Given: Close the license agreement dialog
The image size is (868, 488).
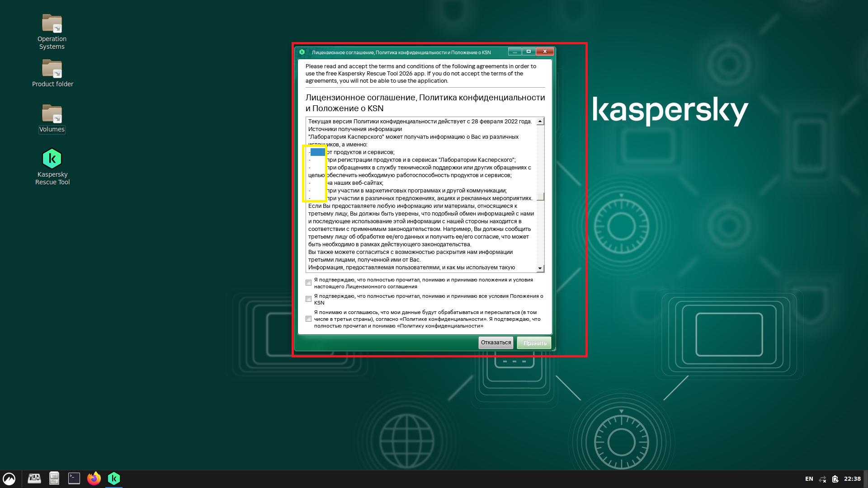Looking at the screenshot, I should click(545, 52).
